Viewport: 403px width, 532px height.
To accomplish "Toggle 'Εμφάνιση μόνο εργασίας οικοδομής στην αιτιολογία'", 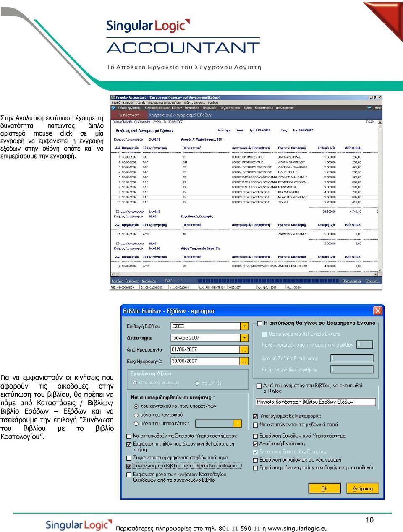I will pos(255,468).
